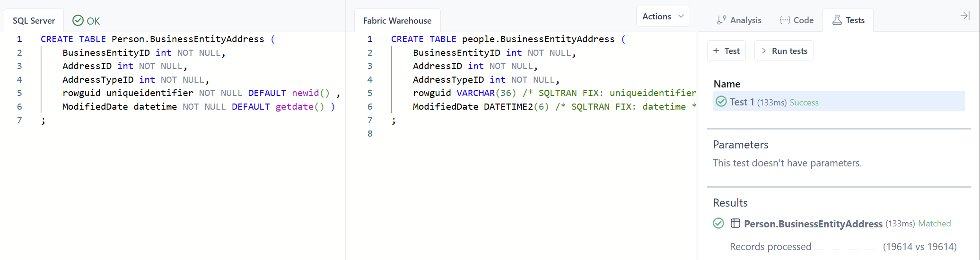This screenshot has width=980, height=260.
Task: Open the Analysis tab
Action: tap(739, 20)
